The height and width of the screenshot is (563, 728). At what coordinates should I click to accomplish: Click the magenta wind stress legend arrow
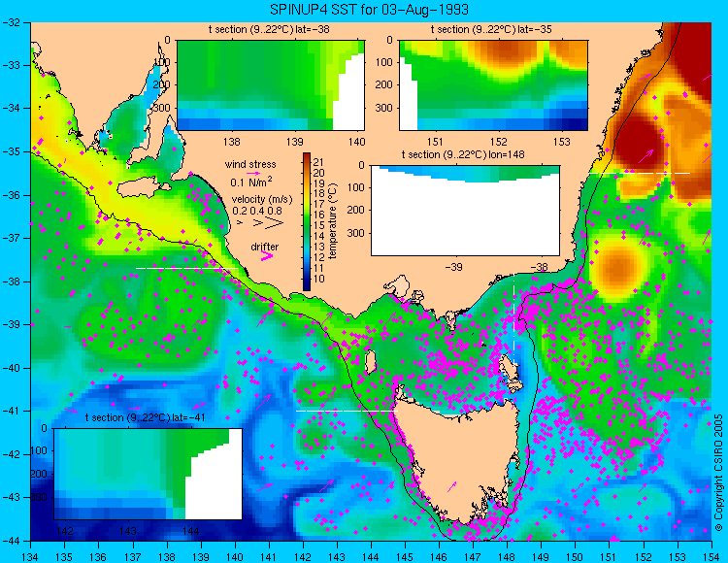pos(253,173)
